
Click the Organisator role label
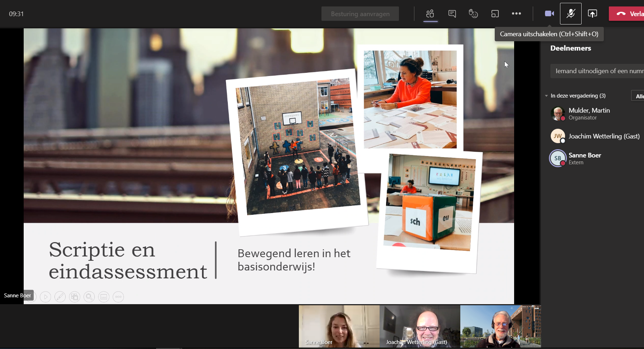click(x=583, y=118)
